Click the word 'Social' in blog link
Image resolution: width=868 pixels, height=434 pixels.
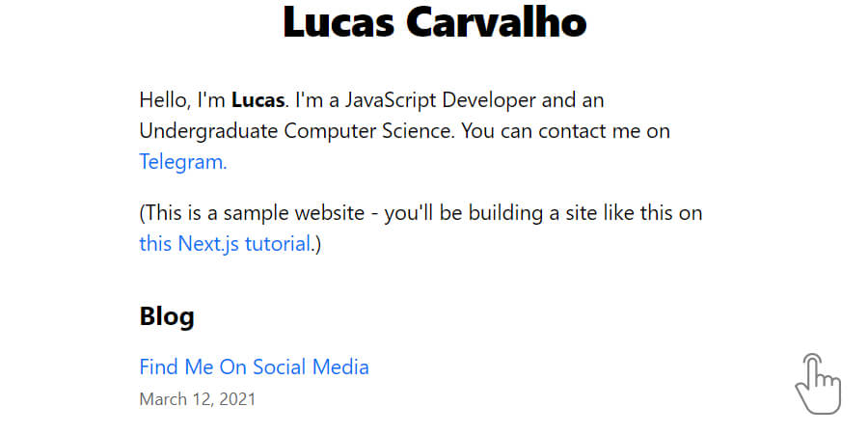pyautogui.click(x=275, y=366)
